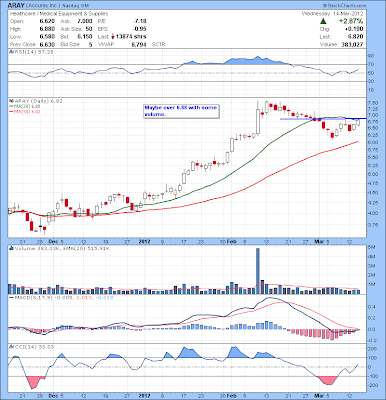Image resolution: width=386 pixels, height=400 pixels.
Task: Click the small icon before ARAY (Daily) label
Action: (x=11, y=101)
